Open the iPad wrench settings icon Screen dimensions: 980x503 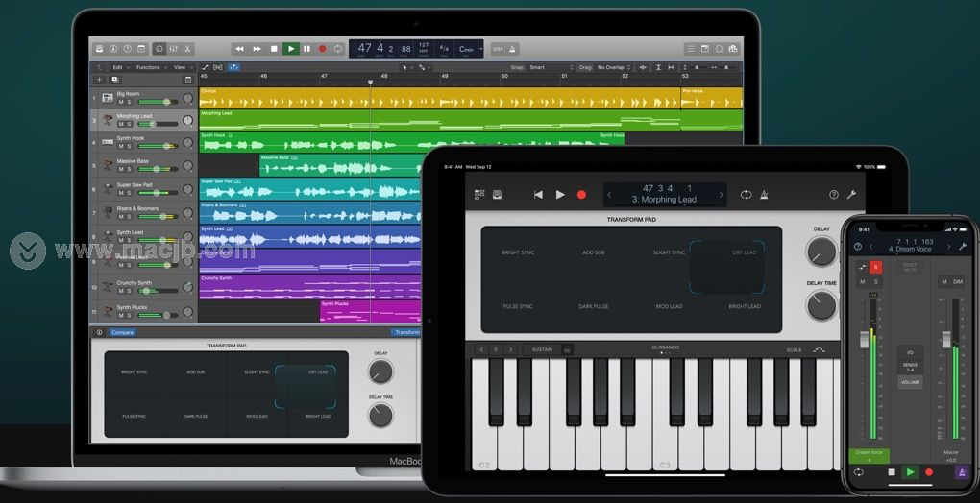(x=851, y=195)
